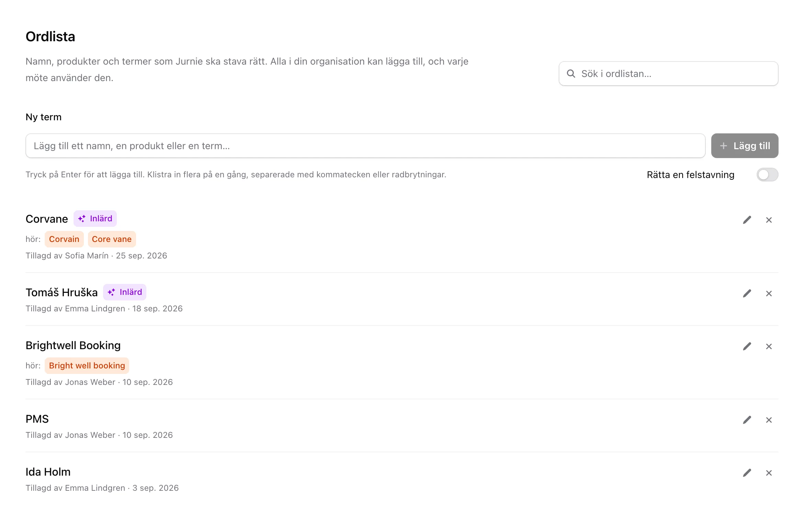Focus the Sök i ordlistan search field

[668, 74]
